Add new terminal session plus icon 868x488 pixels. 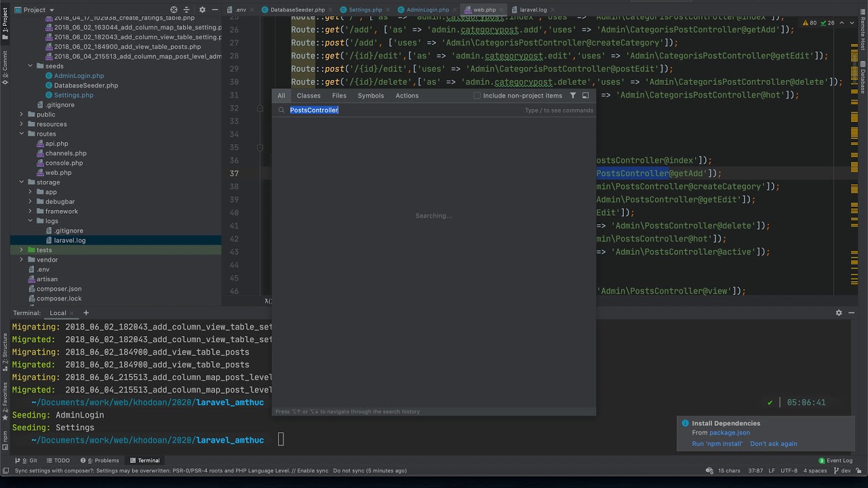tap(86, 313)
